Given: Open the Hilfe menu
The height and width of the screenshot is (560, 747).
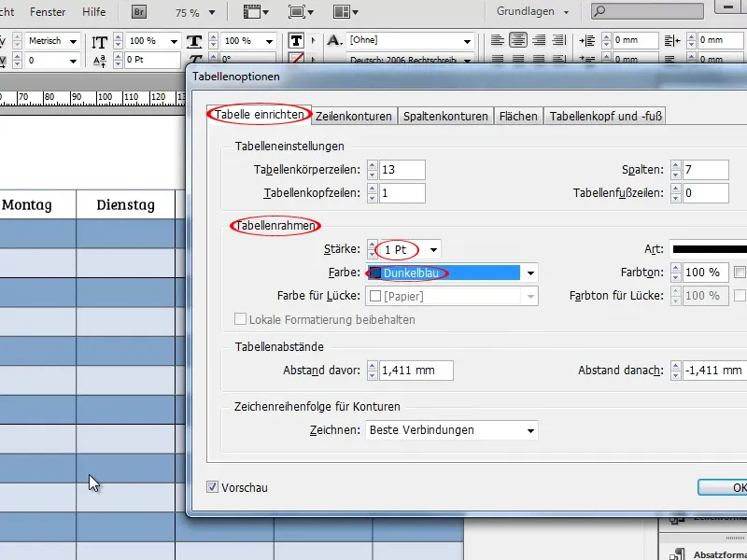Looking at the screenshot, I should [94, 12].
